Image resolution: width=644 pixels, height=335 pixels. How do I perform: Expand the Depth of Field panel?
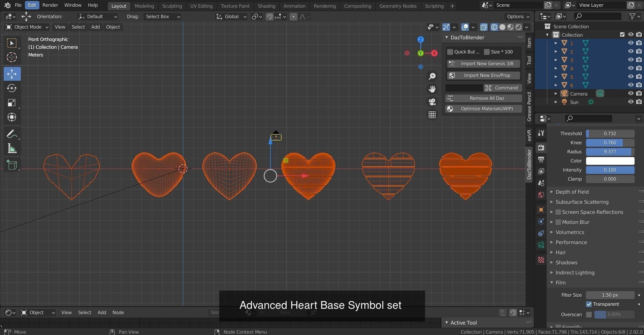(572, 192)
